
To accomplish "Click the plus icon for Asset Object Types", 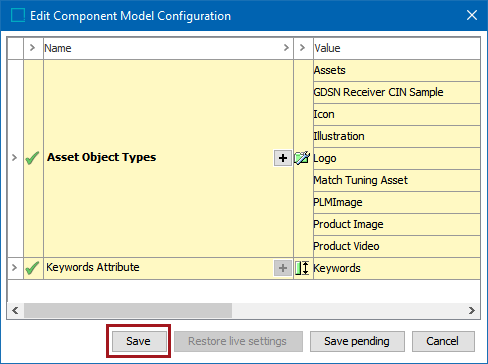I will tap(283, 158).
